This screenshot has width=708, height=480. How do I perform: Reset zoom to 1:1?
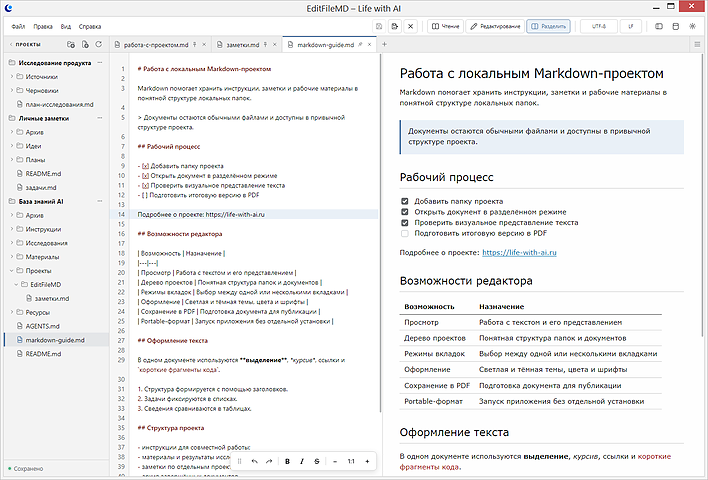tap(351, 461)
